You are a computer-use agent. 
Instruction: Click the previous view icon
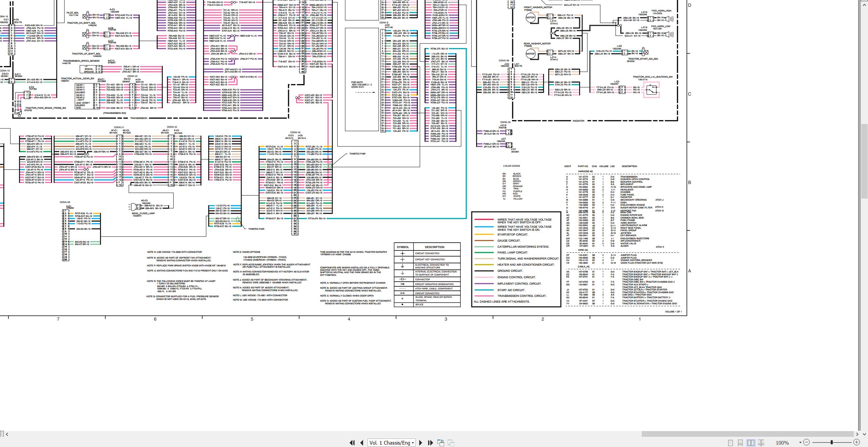(x=441, y=443)
